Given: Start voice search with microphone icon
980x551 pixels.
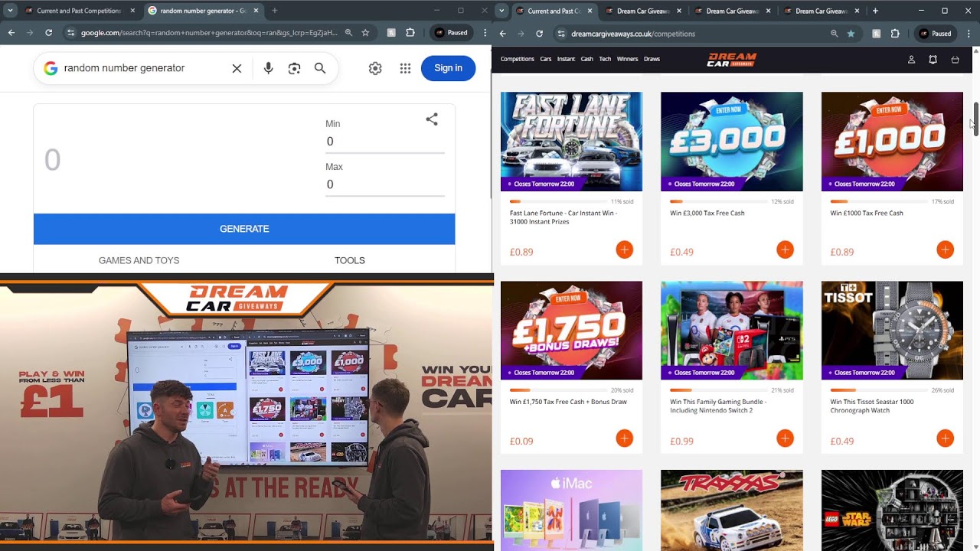Looking at the screenshot, I should pos(268,68).
